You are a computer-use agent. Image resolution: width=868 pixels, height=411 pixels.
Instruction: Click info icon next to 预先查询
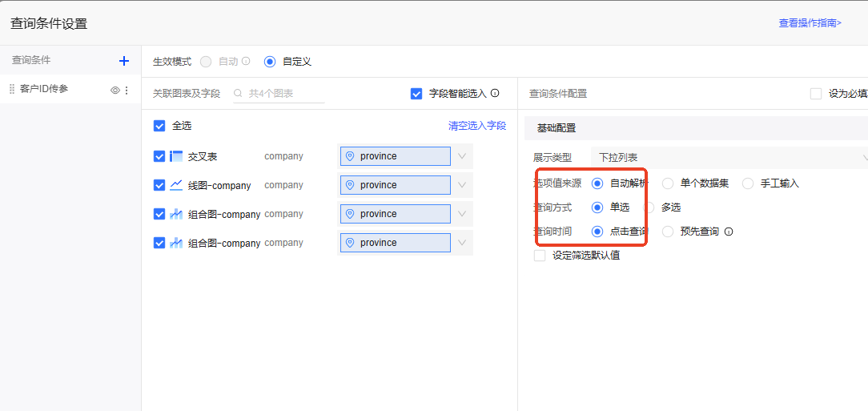(729, 232)
